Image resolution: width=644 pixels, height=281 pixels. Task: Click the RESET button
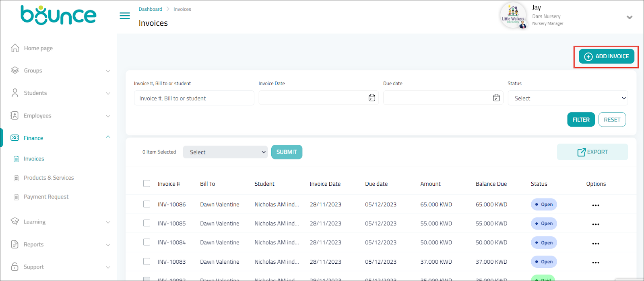click(x=612, y=119)
